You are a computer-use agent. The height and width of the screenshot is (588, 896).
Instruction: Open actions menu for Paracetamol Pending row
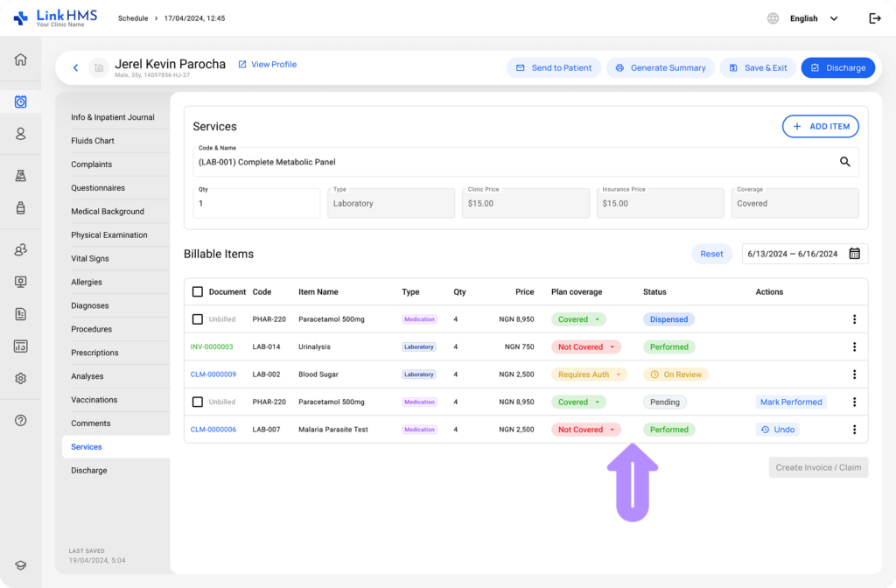pyautogui.click(x=854, y=402)
